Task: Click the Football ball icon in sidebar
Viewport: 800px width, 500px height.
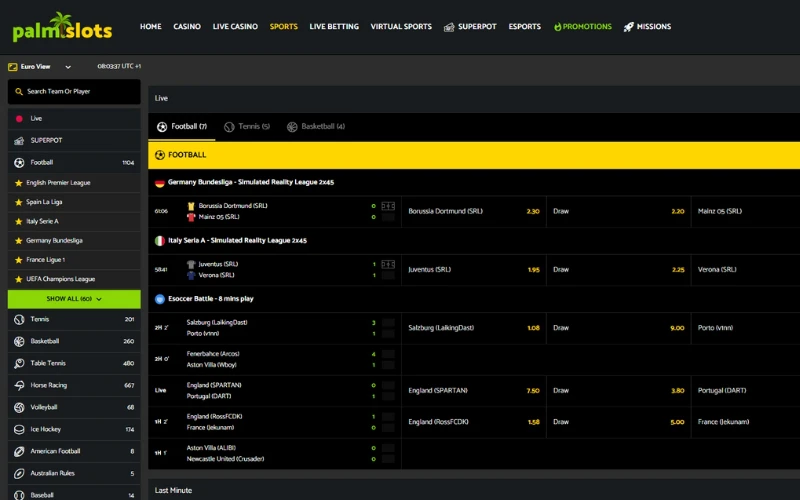Action: [19, 163]
